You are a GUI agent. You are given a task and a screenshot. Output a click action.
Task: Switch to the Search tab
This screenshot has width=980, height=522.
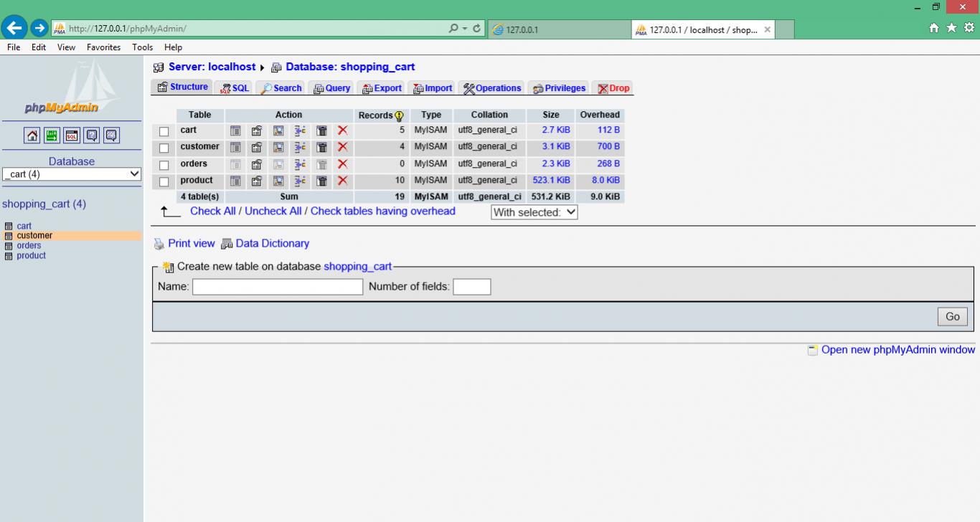281,88
